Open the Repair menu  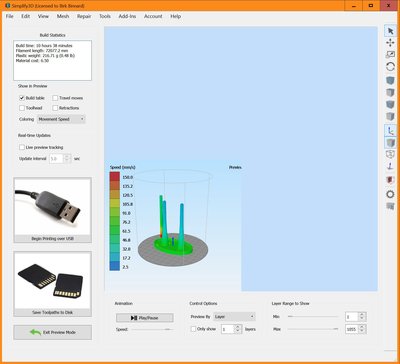(84, 16)
